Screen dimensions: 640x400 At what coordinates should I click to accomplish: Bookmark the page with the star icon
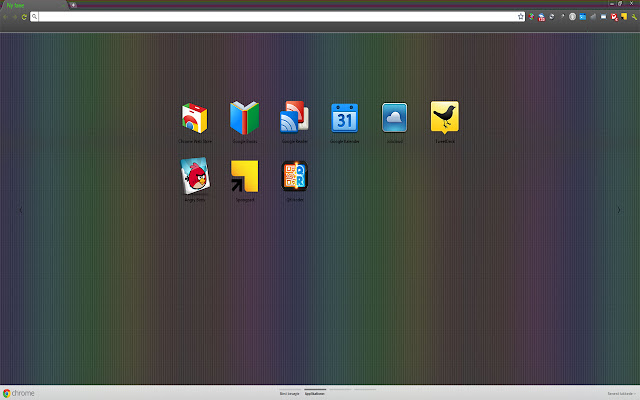(520, 17)
